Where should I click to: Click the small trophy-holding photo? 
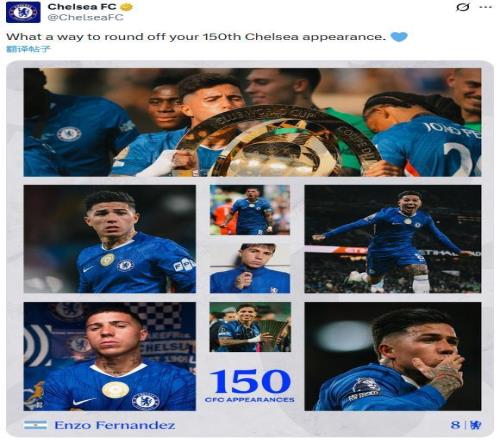[250, 327]
